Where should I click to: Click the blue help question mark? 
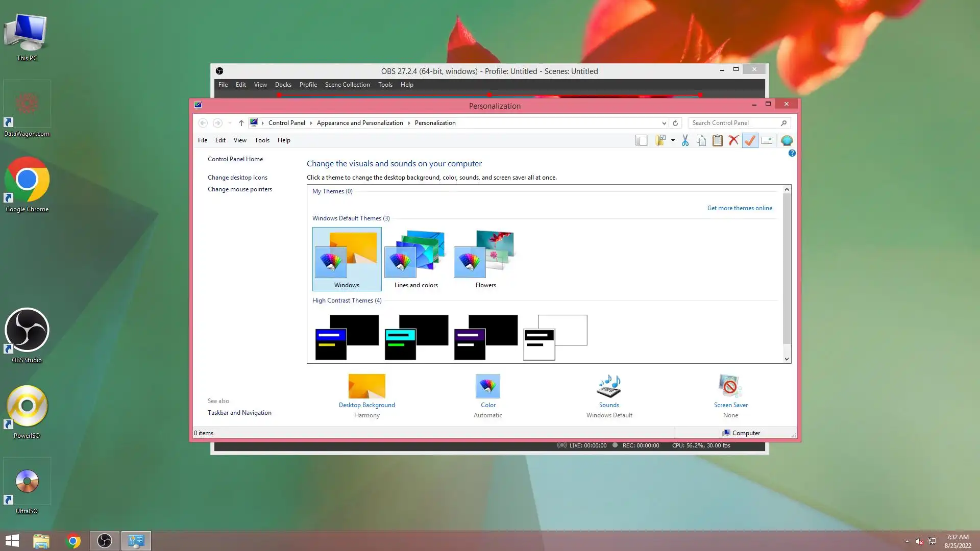(x=792, y=153)
